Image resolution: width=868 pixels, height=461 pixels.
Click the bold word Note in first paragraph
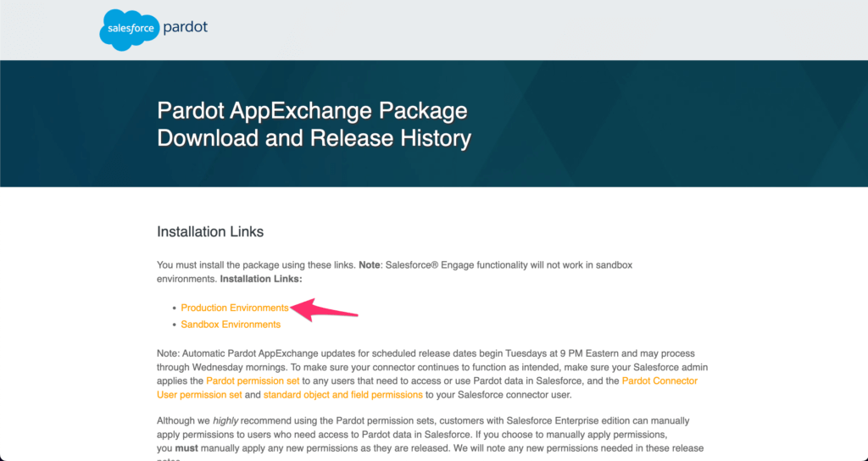(x=369, y=265)
